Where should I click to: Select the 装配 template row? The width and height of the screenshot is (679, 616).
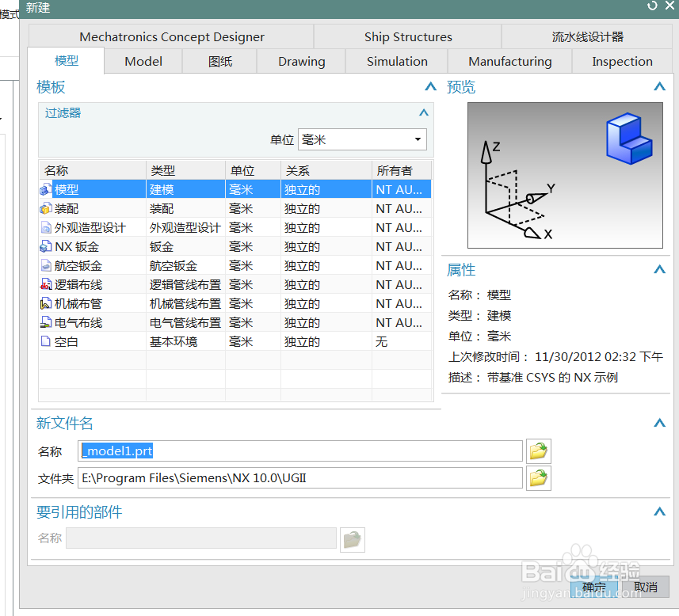point(235,209)
